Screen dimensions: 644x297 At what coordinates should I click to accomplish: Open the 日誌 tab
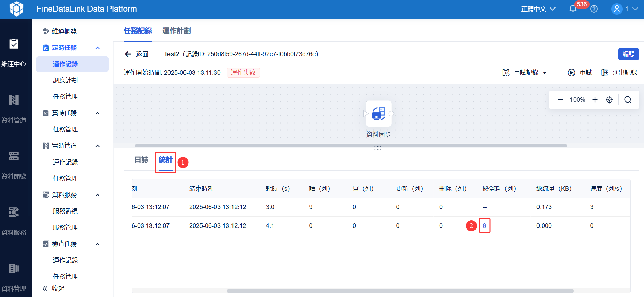(141, 160)
